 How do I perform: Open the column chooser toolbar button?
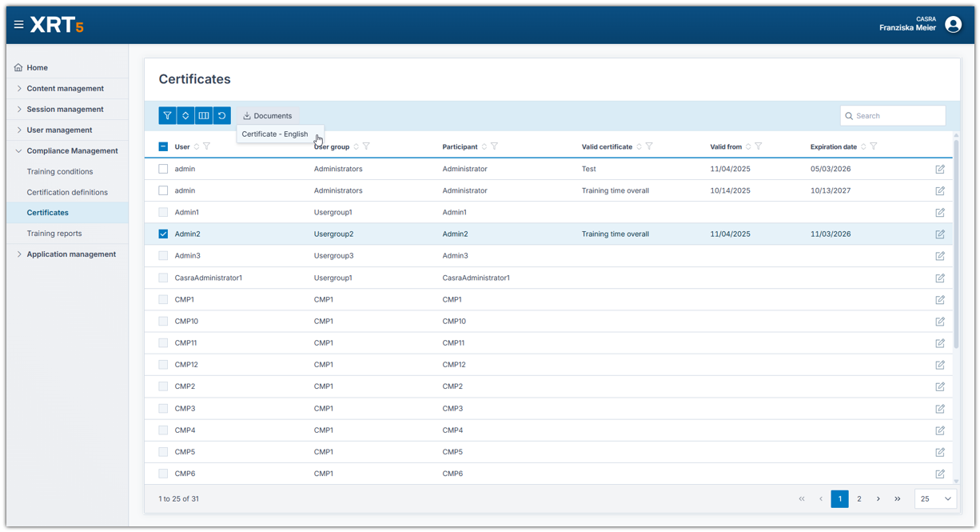(204, 116)
